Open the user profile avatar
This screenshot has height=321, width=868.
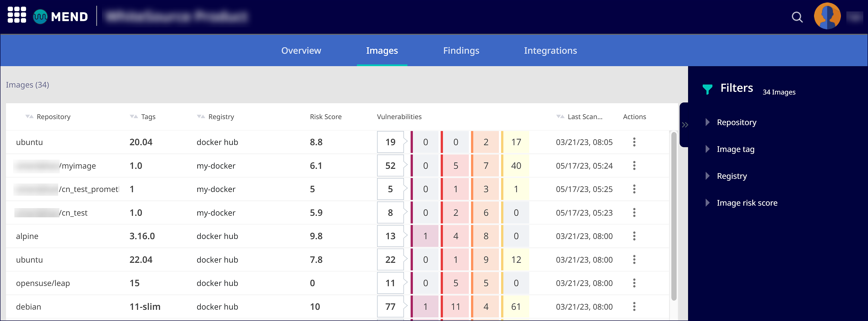tap(827, 16)
